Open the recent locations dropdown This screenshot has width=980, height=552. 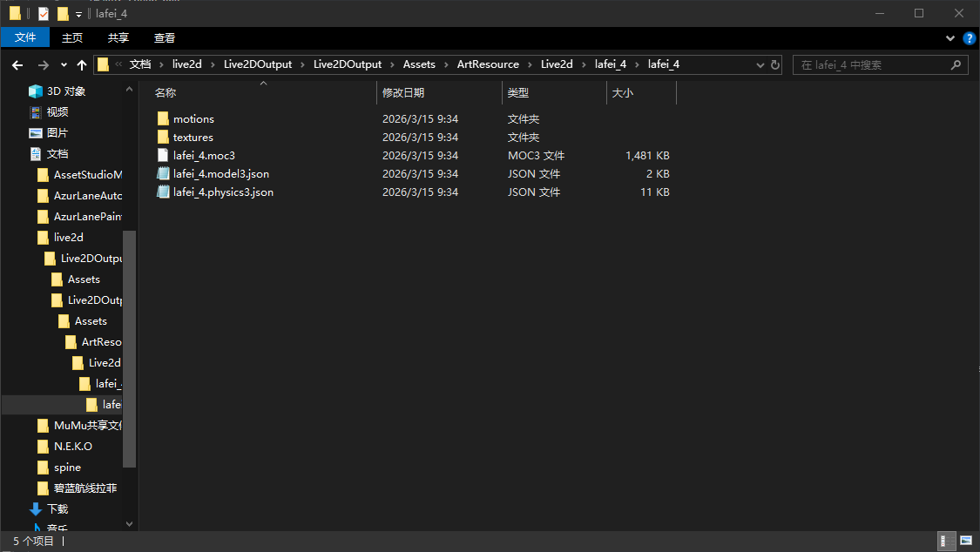64,65
